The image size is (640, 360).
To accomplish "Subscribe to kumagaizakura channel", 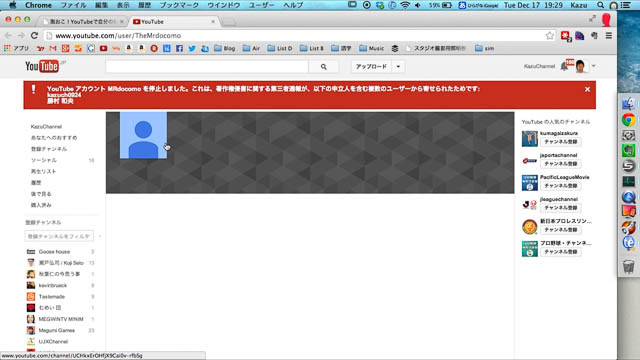I will click(x=560, y=142).
